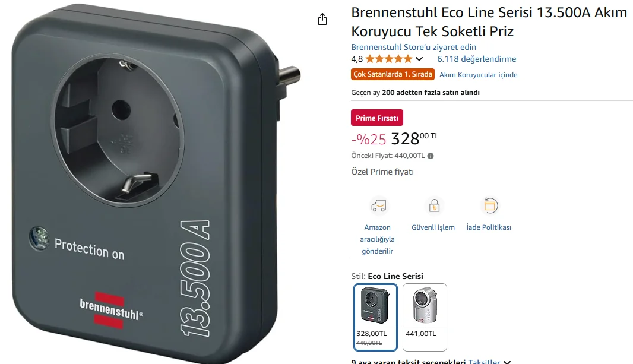Open the Taksitler link
This screenshot has width=633, height=364.
point(484,362)
